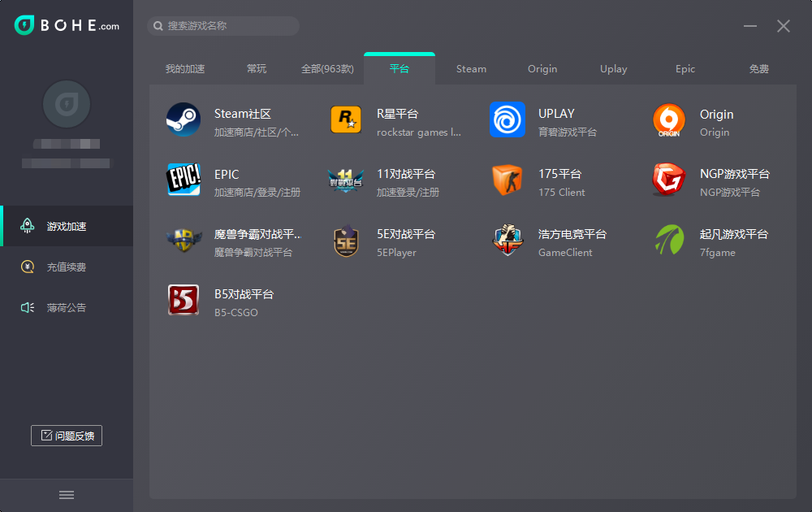Image resolution: width=812 pixels, height=512 pixels.
Task: Click the 5E对战平台 badge icon
Action: pyautogui.click(x=346, y=241)
